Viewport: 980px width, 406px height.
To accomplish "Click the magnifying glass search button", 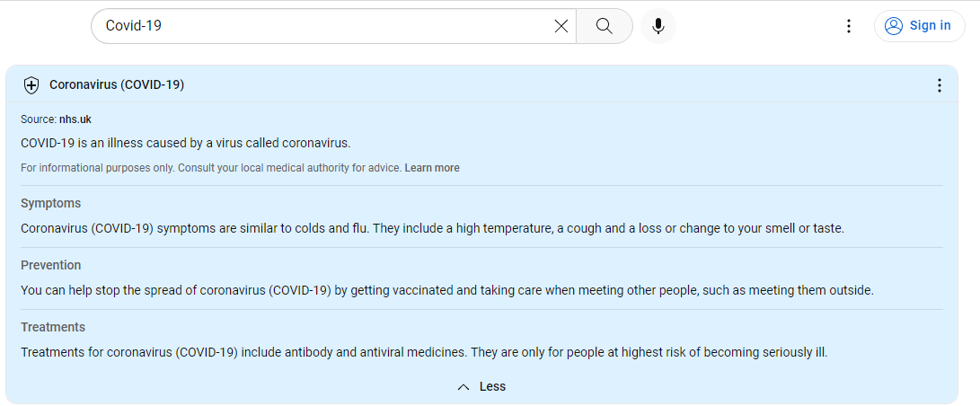I will (605, 26).
